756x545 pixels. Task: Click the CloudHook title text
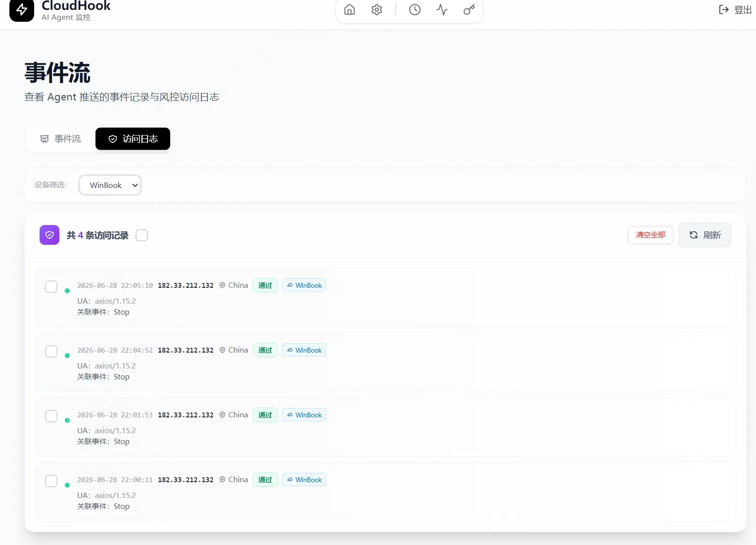pos(76,6)
